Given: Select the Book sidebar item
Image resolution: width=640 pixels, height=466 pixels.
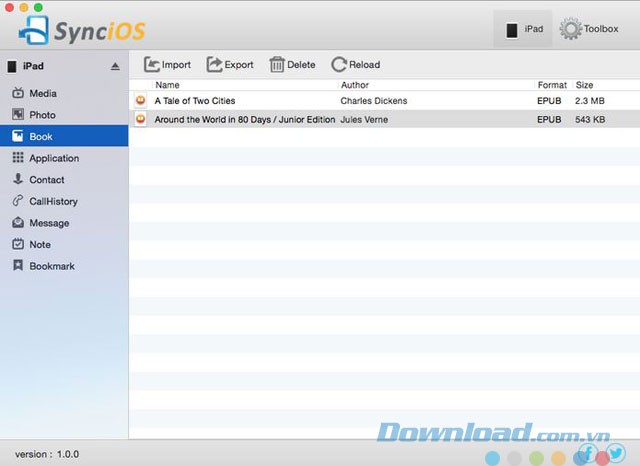Looking at the screenshot, I should click(40, 136).
